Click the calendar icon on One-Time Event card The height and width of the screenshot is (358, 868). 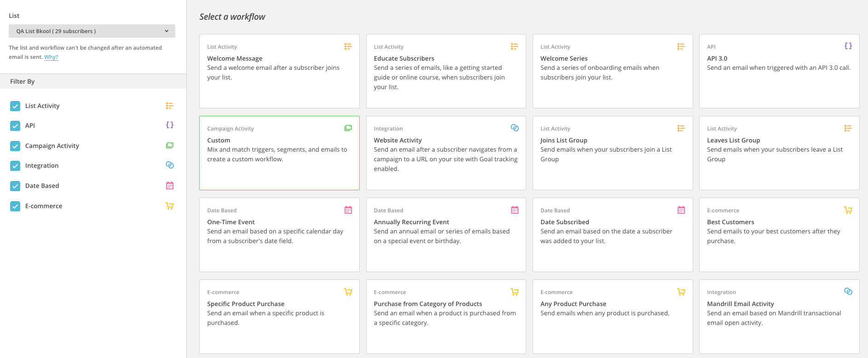(x=348, y=210)
